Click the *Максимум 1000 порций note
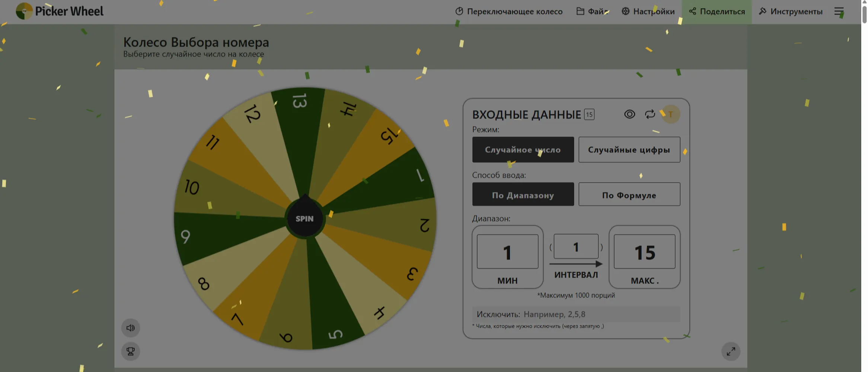This screenshot has width=868, height=372. tap(576, 295)
